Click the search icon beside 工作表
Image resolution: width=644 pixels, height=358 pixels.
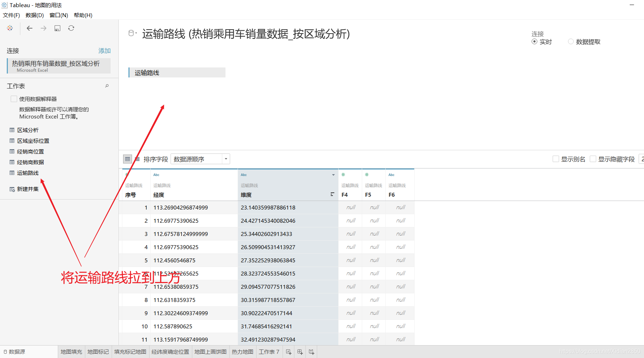click(107, 86)
